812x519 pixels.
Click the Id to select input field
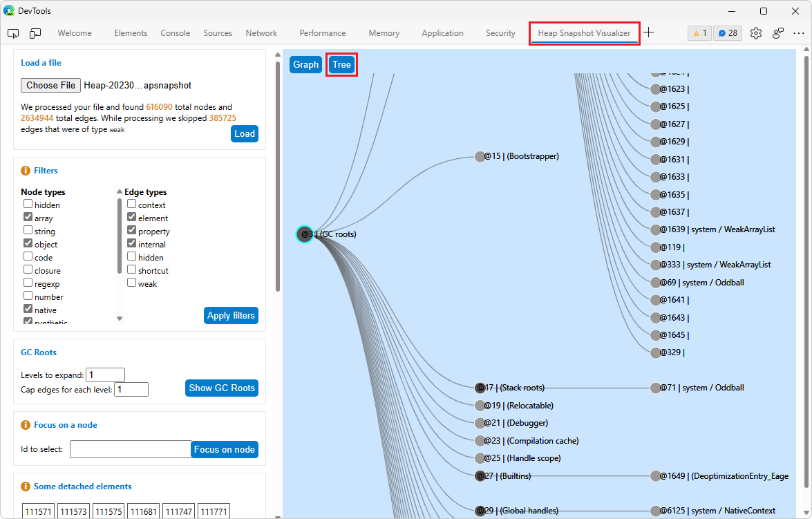[130, 449]
